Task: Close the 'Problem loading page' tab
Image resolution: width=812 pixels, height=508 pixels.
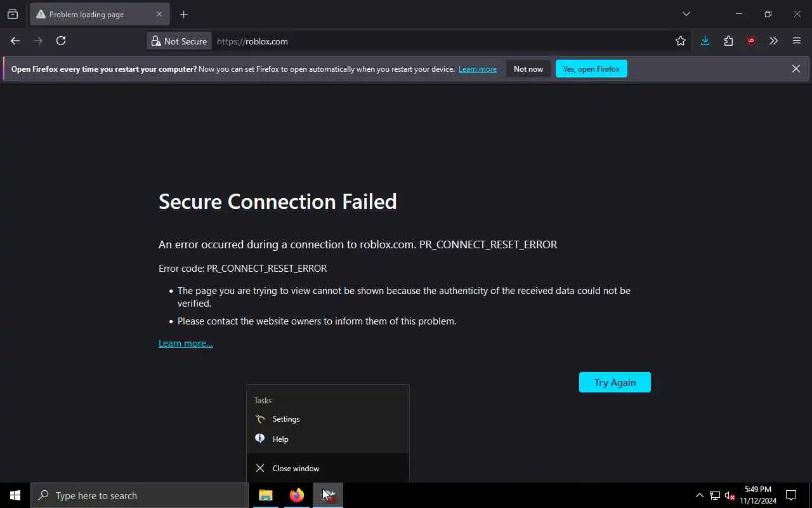Action: [x=159, y=14]
